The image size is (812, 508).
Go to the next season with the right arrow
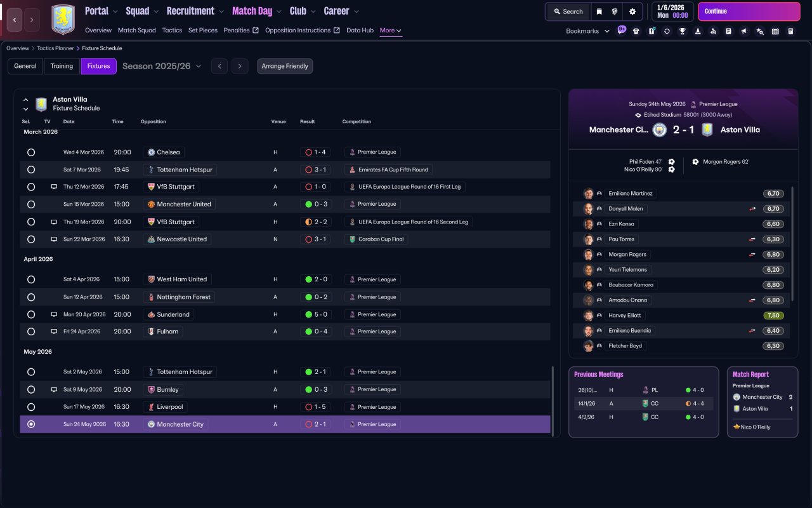[240, 66]
